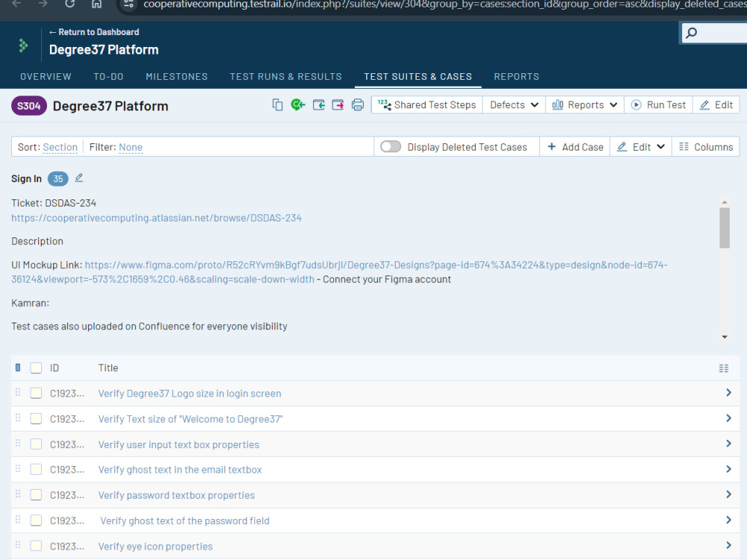Click the green import arrow icon
Viewport: 747px width, 560px height.
[298, 105]
